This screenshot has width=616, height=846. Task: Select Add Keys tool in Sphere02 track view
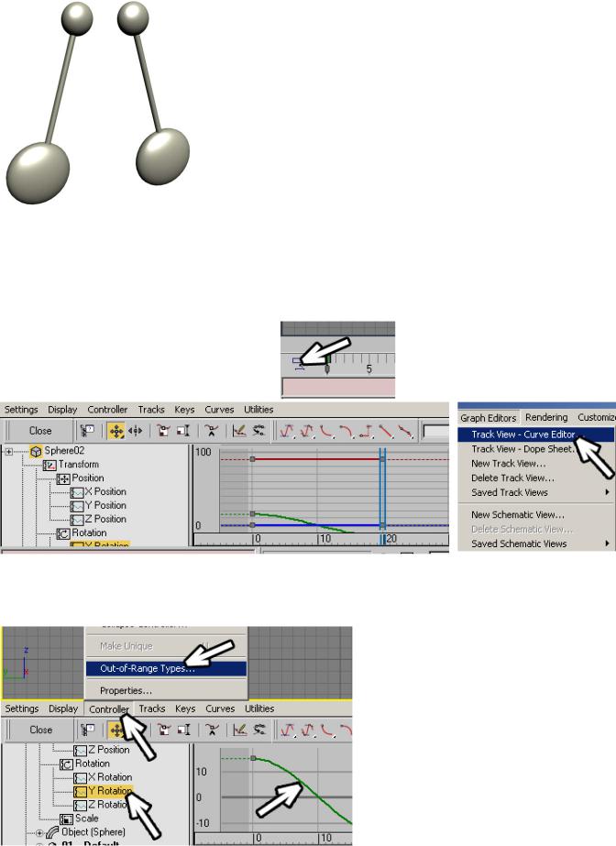click(212, 431)
